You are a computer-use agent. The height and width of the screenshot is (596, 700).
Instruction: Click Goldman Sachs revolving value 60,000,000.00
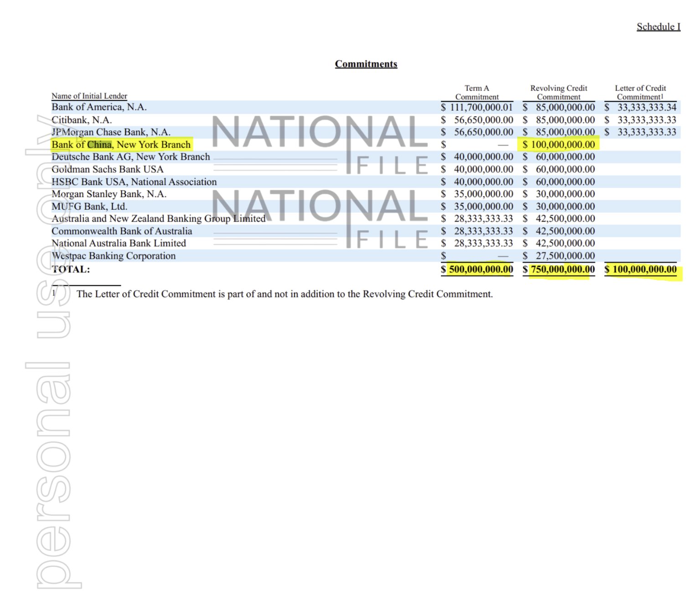565,169
